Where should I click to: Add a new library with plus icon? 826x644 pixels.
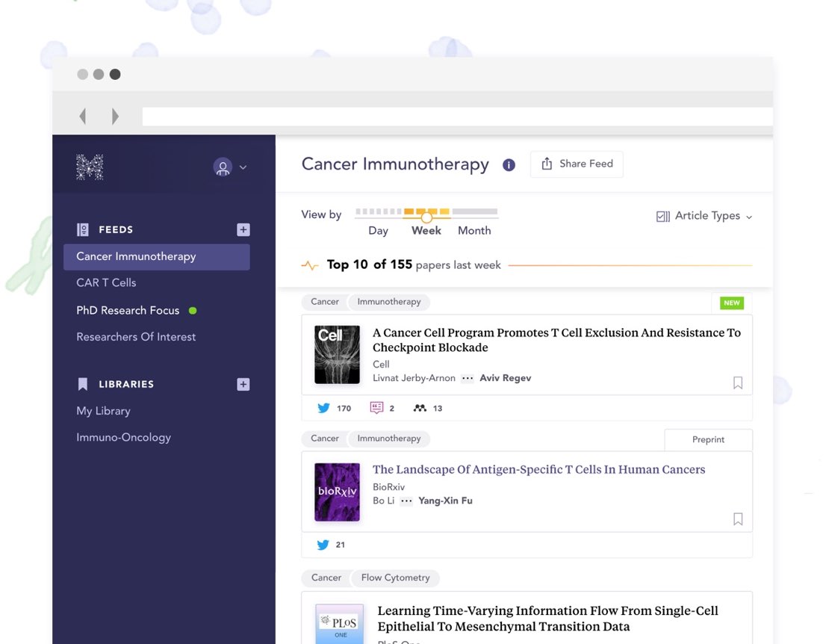point(243,385)
